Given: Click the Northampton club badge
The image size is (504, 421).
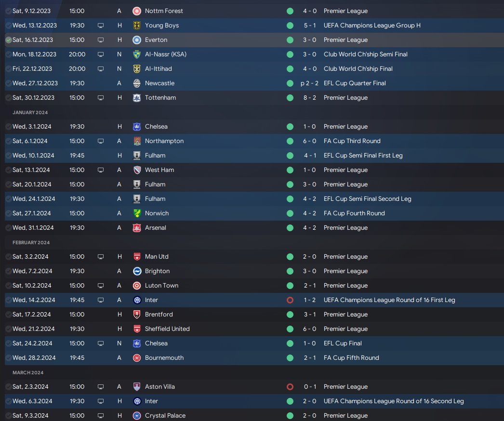Looking at the screenshot, I should click(137, 141).
